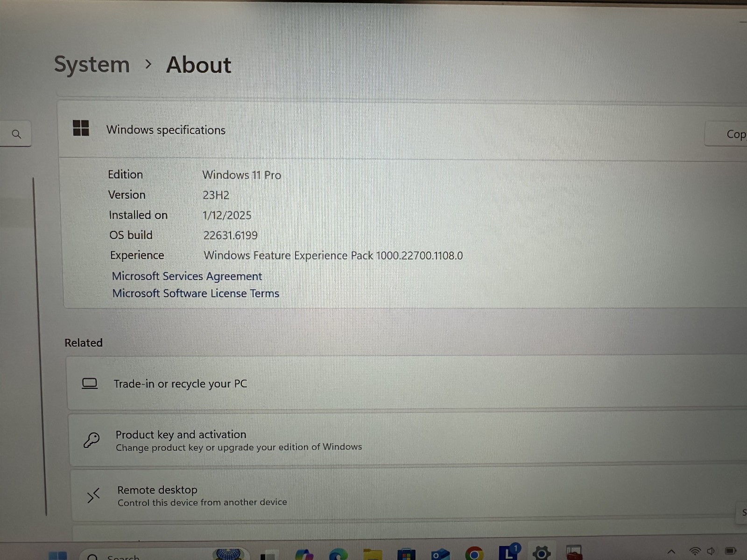Screen dimensions: 747x560
Task: Click the key icon for Product key and activation
Action: [92, 440]
